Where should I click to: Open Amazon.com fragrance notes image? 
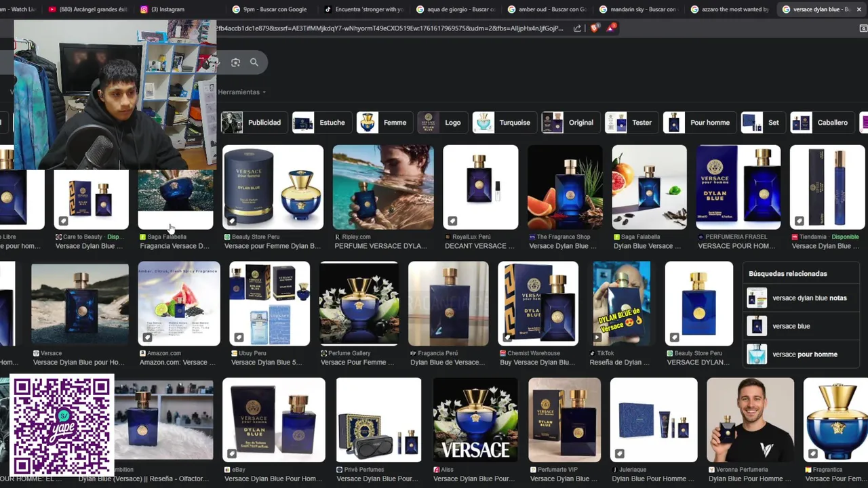click(x=179, y=304)
